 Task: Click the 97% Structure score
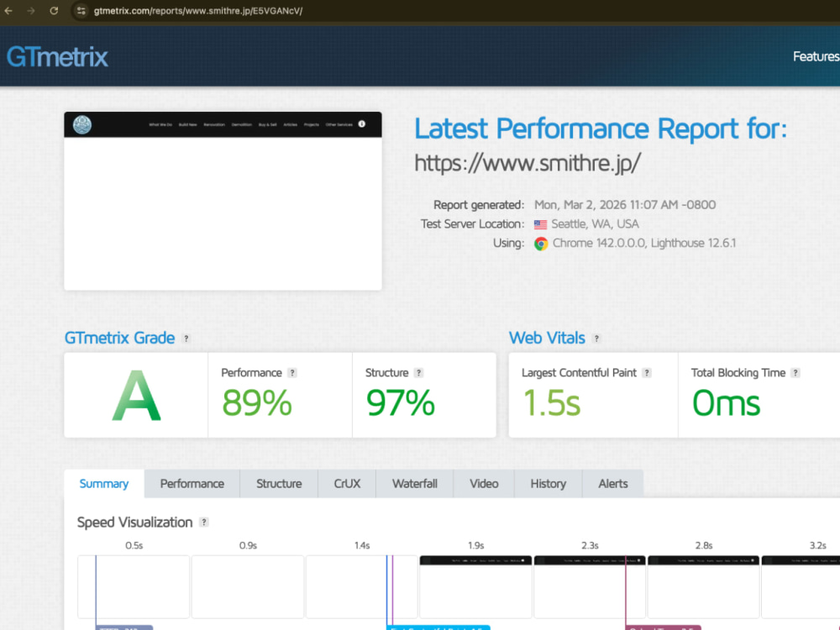[x=400, y=403]
